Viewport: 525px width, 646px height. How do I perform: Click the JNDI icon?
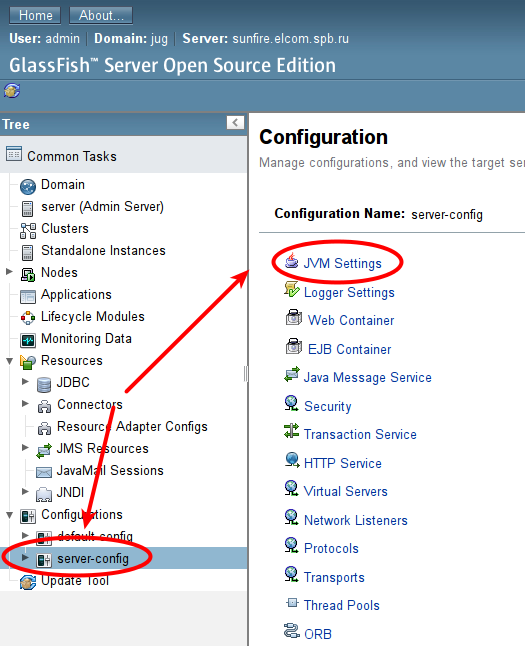pyautogui.click(x=44, y=494)
